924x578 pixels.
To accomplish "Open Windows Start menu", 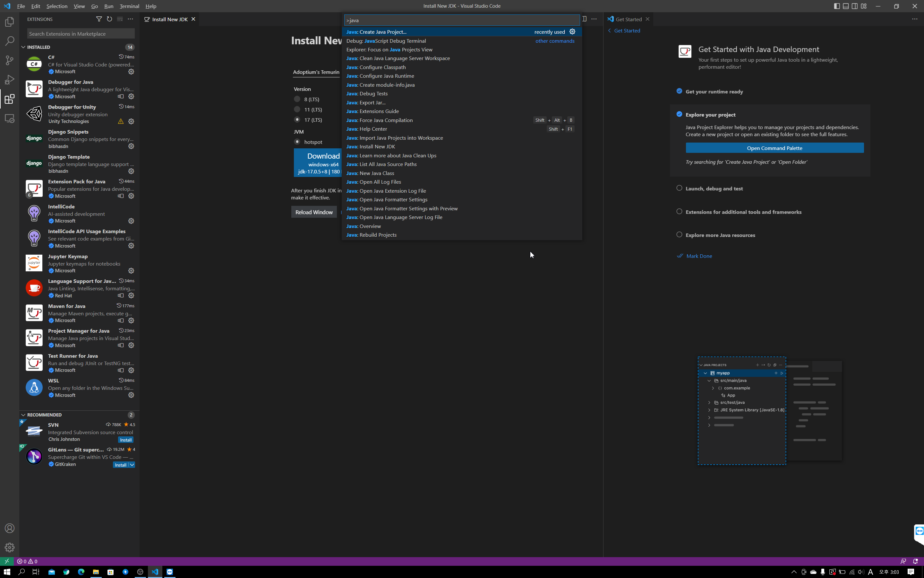I will pos(7,572).
